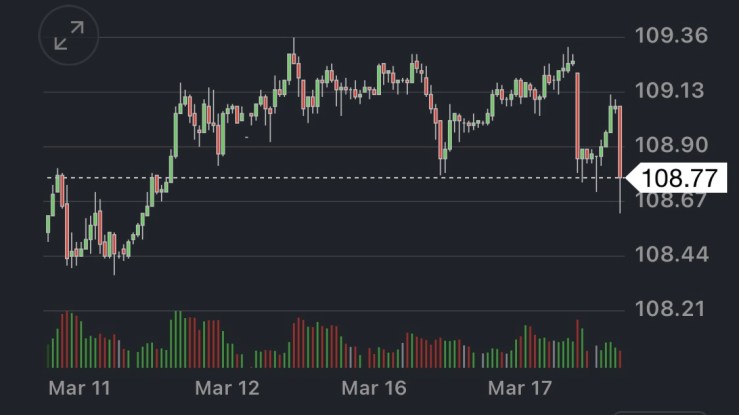The width and height of the screenshot is (739, 415).
Task: Select the 108.90 price level label
Action: click(x=671, y=145)
